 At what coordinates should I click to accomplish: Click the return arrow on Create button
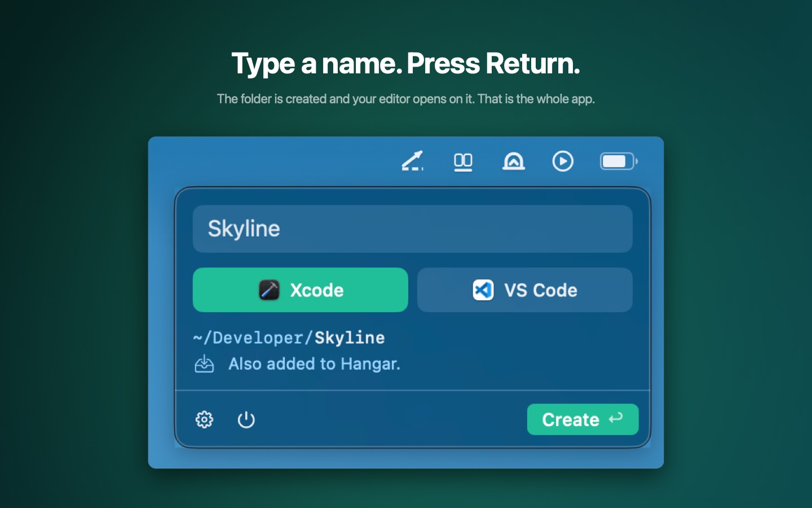click(616, 418)
